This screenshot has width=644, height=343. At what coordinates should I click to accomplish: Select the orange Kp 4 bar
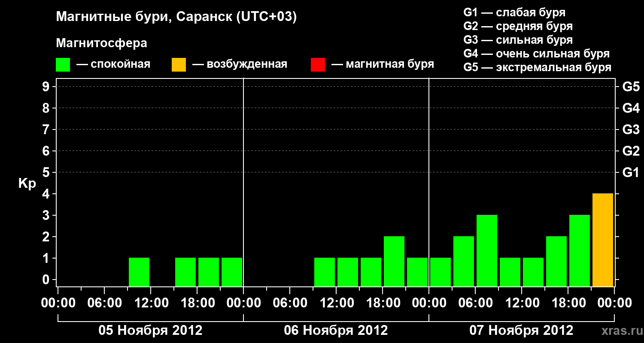(603, 240)
